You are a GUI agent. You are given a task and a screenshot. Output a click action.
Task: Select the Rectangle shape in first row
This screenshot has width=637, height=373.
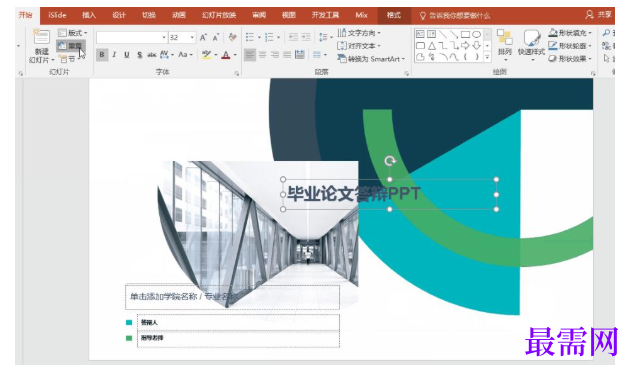tap(466, 34)
